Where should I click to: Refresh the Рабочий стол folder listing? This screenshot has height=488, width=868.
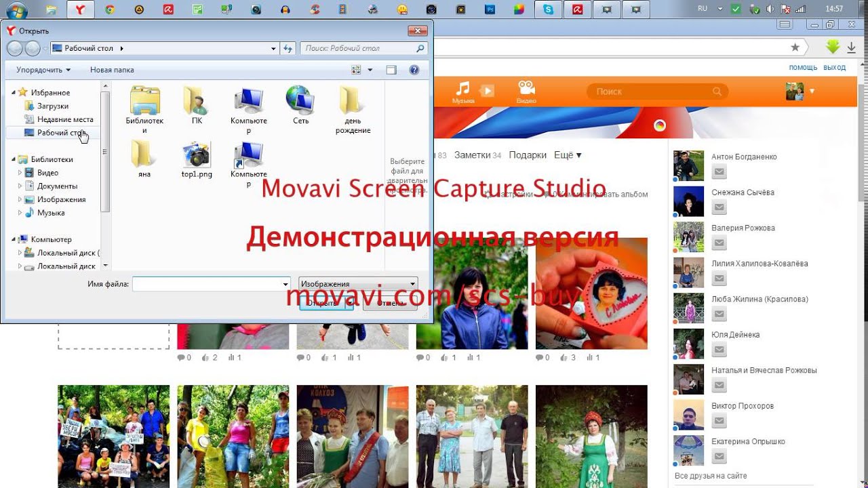(x=288, y=48)
